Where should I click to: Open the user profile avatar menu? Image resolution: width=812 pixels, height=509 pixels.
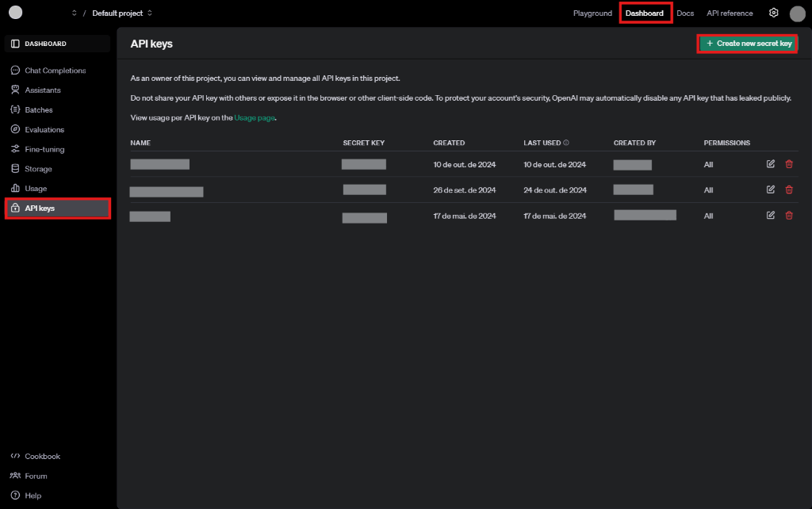[797, 13]
